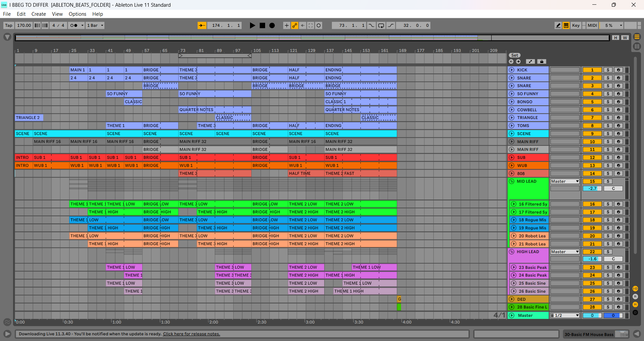
Task: Solo the SNARE track numbered 2
Action: click(x=608, y=78)
